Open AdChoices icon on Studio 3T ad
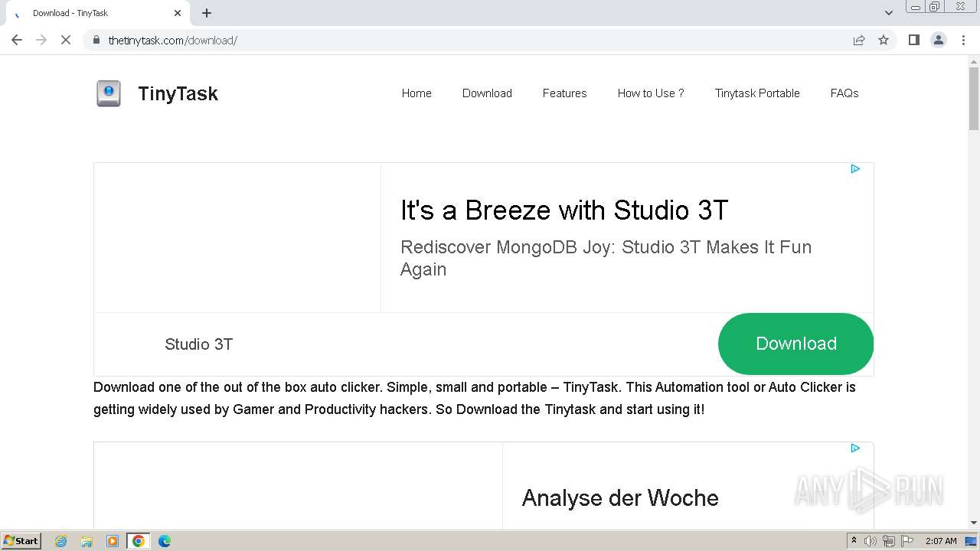Image resolution: width=980 pixels, height=551 pixels. (x=855, y=169)
